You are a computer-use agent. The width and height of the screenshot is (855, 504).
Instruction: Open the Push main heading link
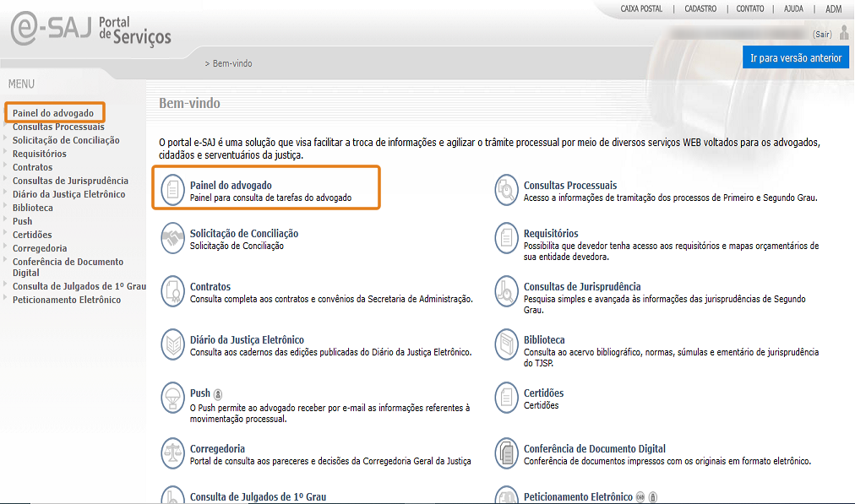pyautogui.click(x=199, y=393)
